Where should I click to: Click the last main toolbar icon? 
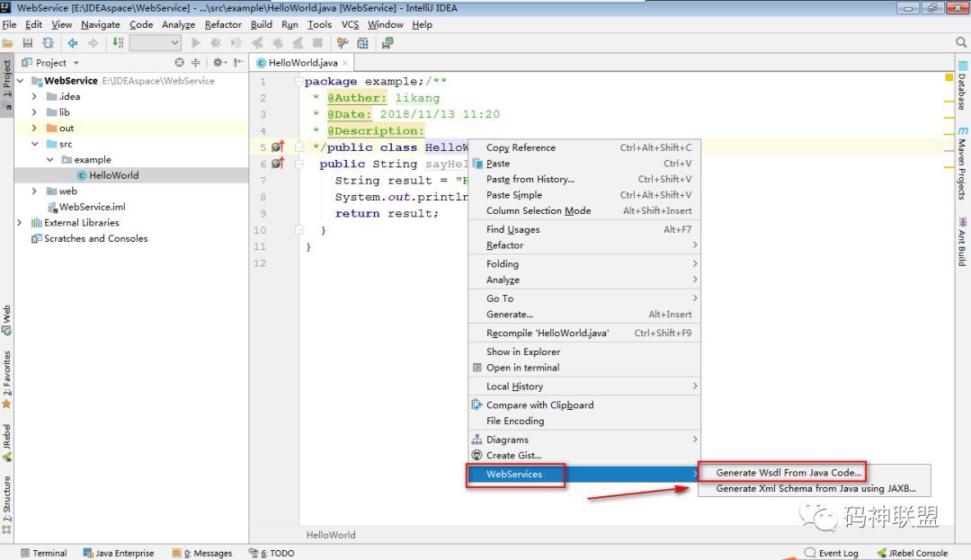(x=388, y=42)
